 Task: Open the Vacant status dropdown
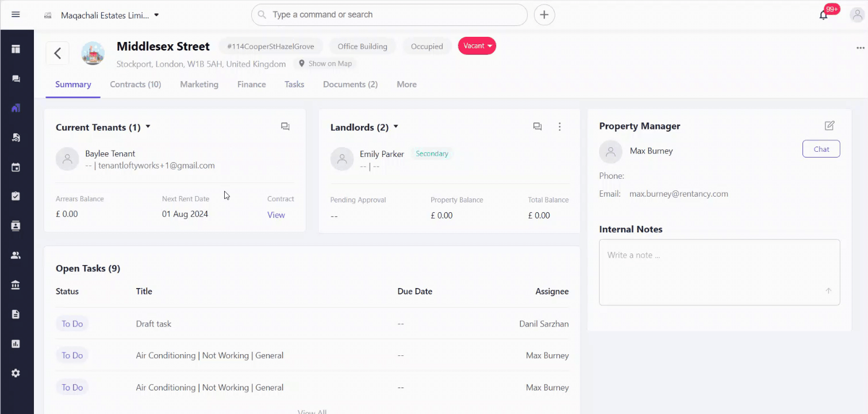pos(477,46)
